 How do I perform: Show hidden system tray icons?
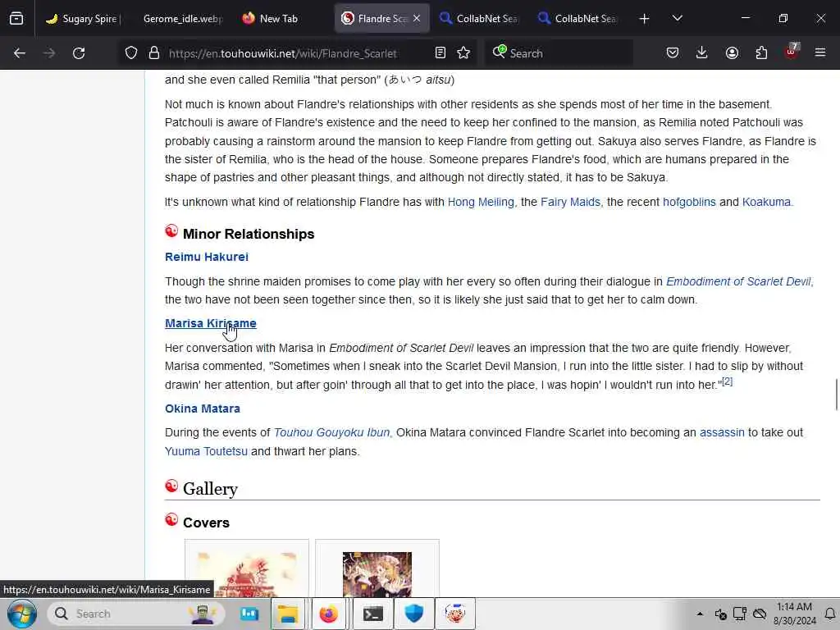coord(700,614)
